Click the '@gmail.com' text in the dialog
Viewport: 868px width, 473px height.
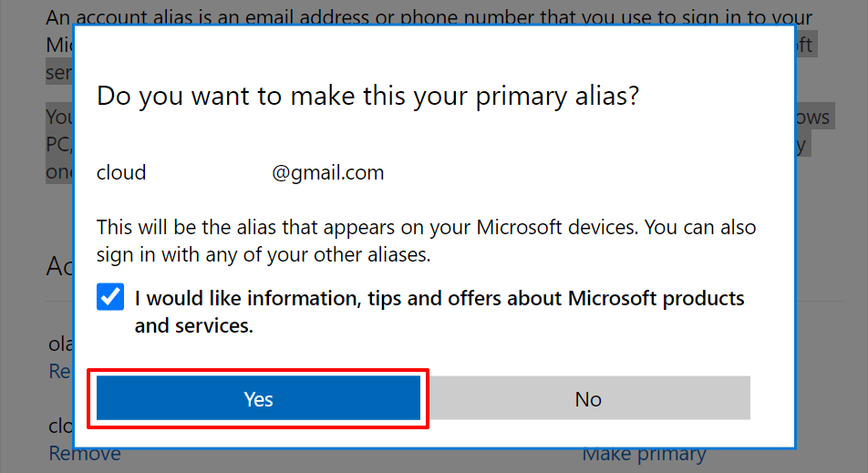click(x=328, y=172)
